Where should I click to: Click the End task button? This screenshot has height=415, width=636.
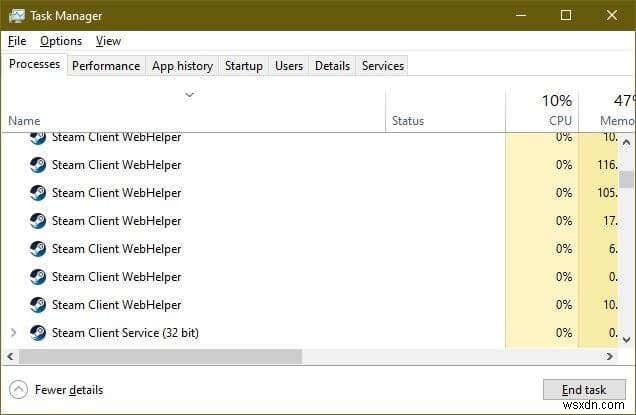(x=584, y=390)
